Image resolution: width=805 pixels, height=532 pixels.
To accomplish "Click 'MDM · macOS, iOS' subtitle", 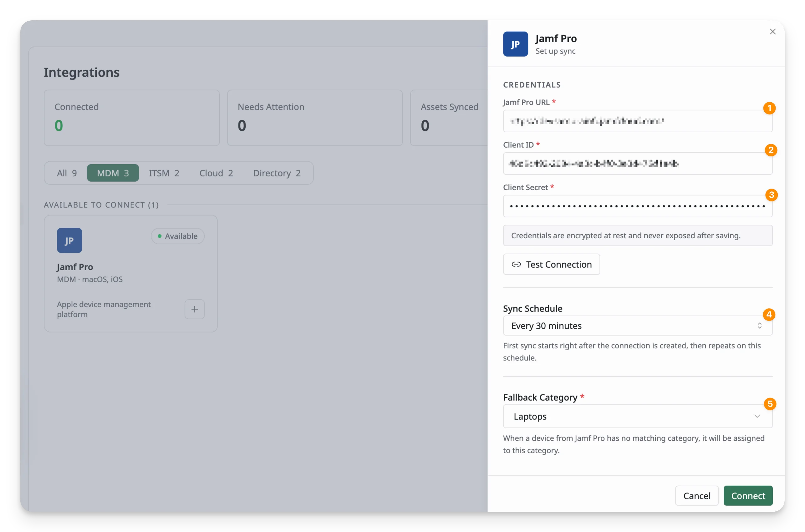I will tap(89, 279).
